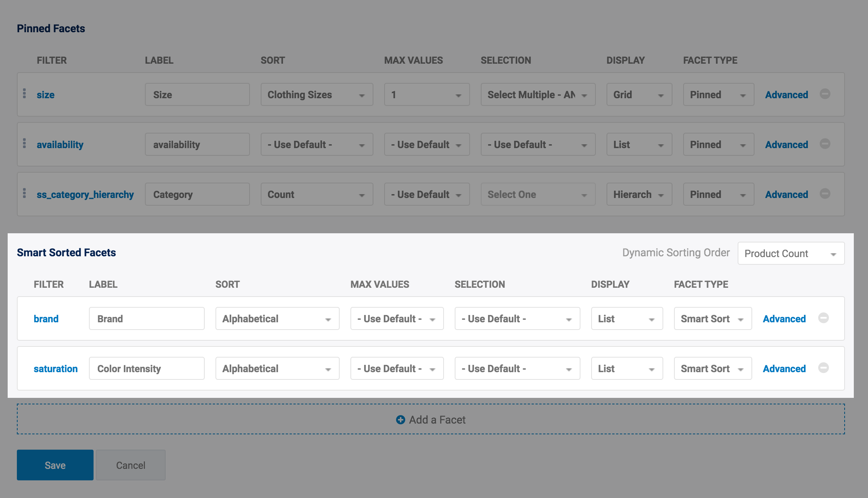Image resolution: width=868 pixels, height=498 pixels.
Task: Click the remove icon for brand facet
Action: point(823,318)
